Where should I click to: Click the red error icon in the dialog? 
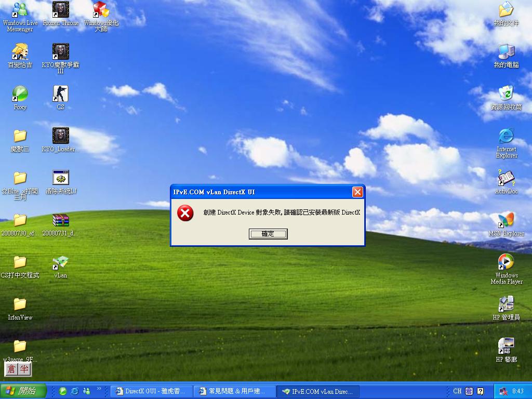[x=185, y=212]
